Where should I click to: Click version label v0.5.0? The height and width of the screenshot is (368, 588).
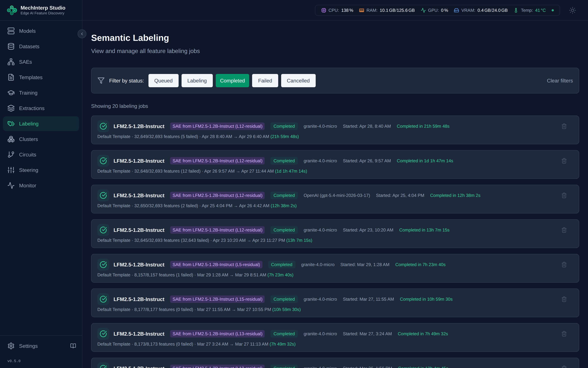(14, 361)
